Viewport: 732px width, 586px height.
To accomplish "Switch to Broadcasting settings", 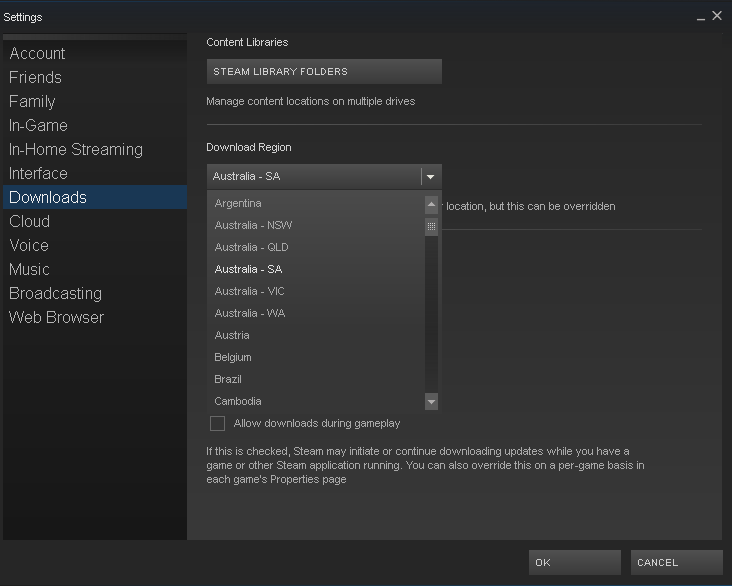I will click(95, 293).
